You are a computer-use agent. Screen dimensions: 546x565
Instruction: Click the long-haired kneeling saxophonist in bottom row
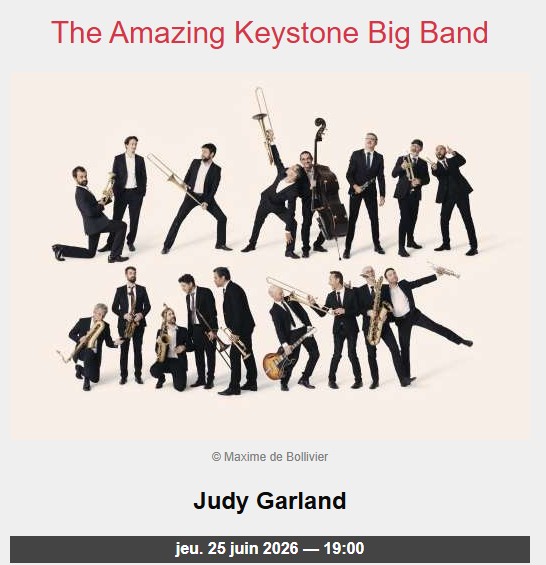click(x=170, y=348)
